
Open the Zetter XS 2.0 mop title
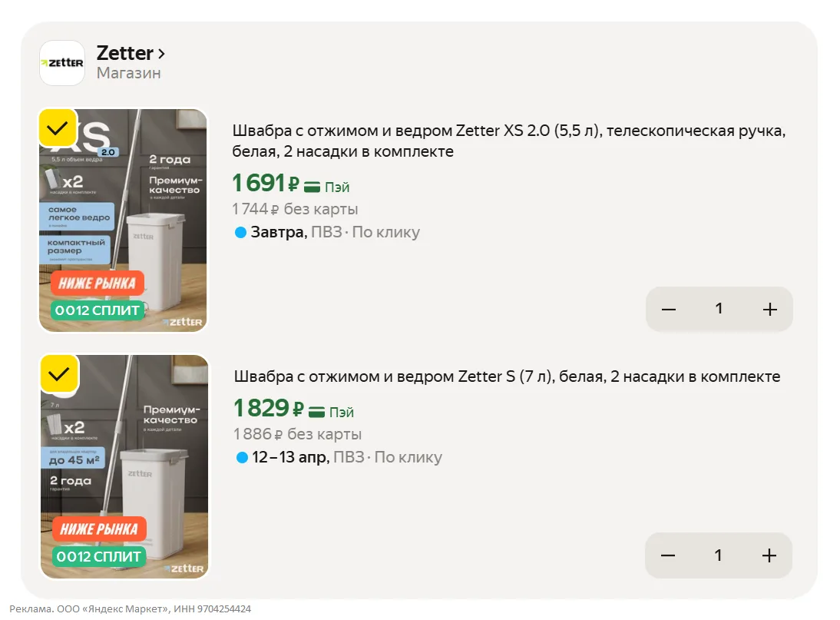click(509, 141)
